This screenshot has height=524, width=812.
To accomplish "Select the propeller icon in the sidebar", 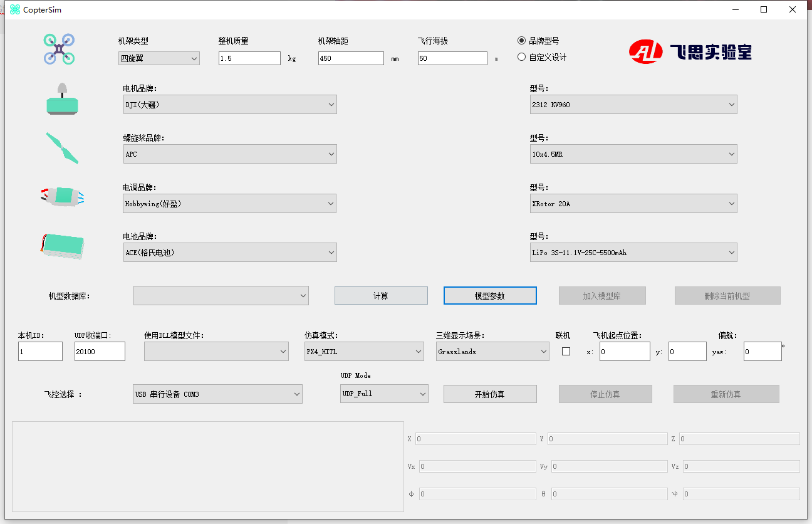I will point(61,149).
